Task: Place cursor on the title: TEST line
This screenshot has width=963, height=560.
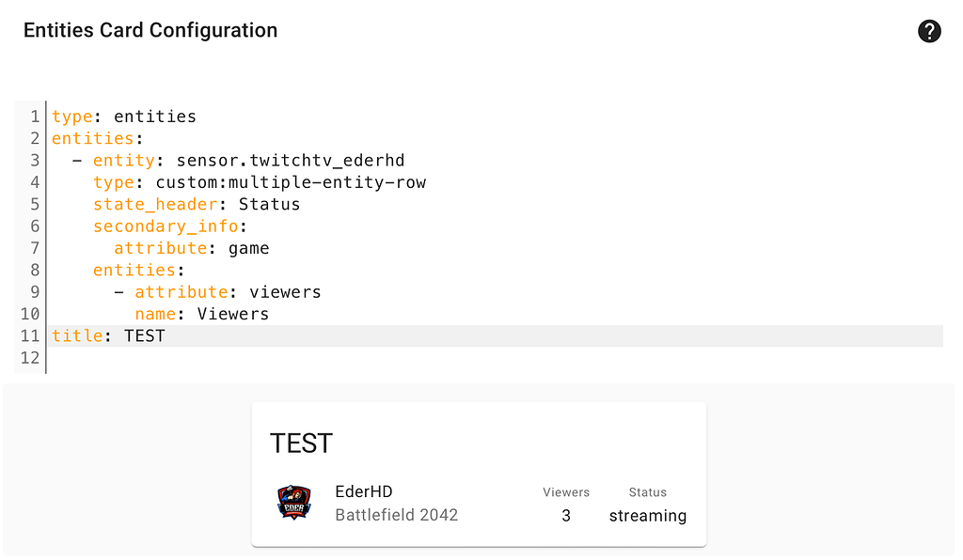Action: coord(108,335)
